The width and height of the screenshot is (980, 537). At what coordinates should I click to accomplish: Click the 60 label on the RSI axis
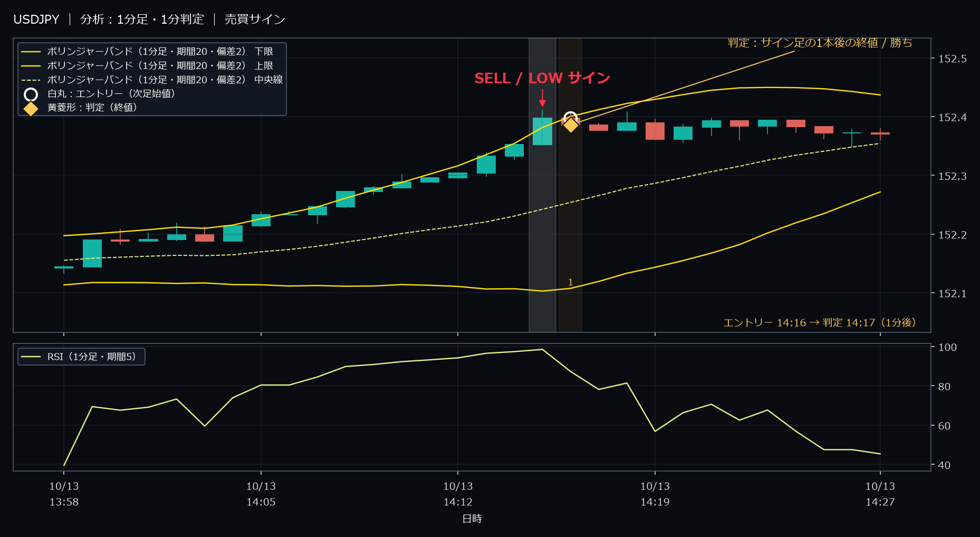pos(944,426)
